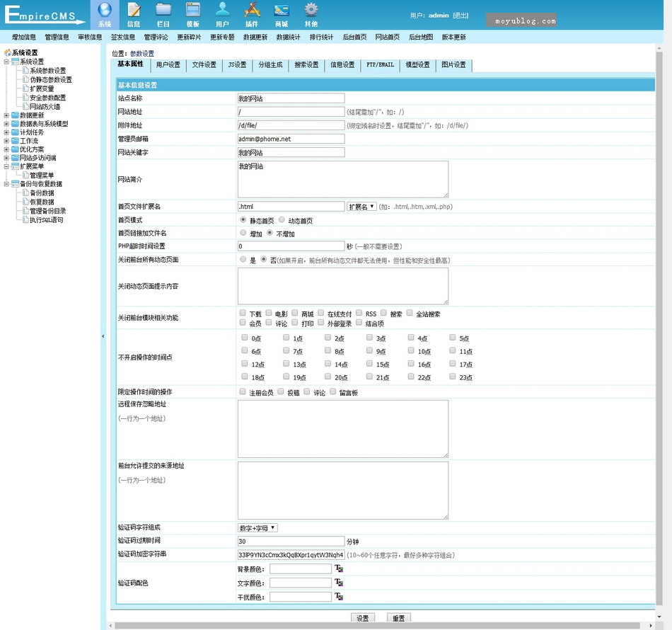The image size is (672, 630).
Task: Collapse the 备份与恢复数据 tree node
Action: (6, 184)
